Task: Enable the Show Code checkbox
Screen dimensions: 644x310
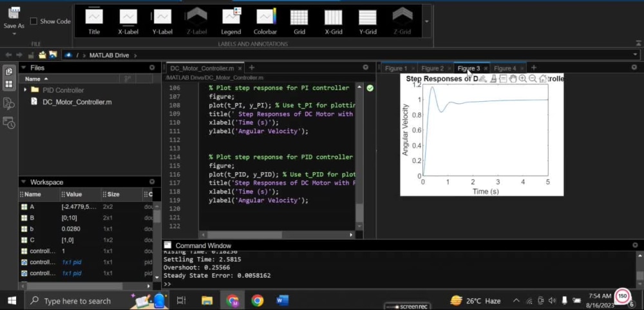Action: coord(33,21)
